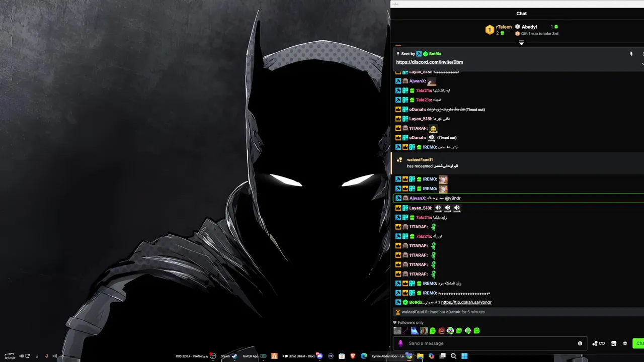This screenshot has width=644, height=362.
Task: Click Gift 1 sub to take 3rd
Action: (539, 34)
